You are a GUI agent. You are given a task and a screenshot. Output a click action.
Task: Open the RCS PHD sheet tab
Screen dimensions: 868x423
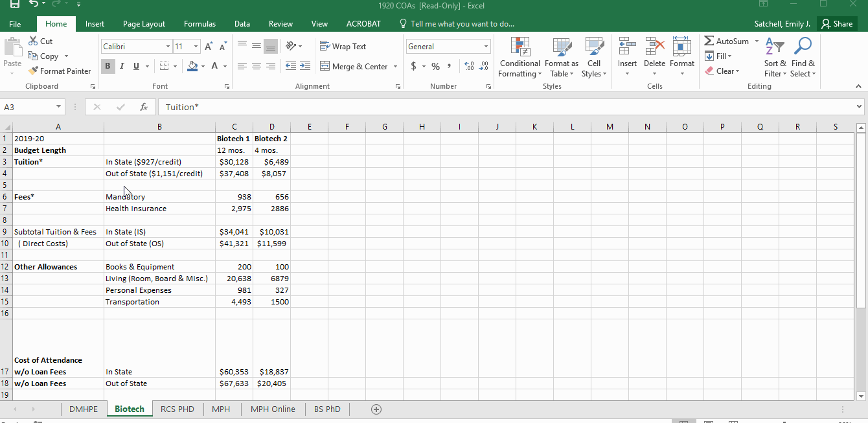tap(177, 409)
